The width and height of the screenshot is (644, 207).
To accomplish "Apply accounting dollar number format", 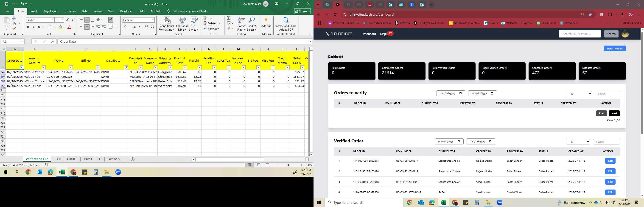I will (125, 27).
